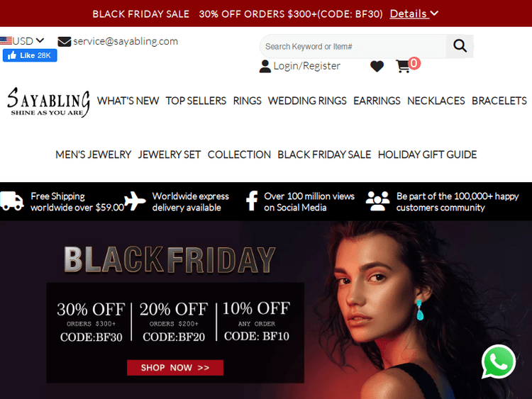Viewport: 532px width, 399px height.
Task: Open the wishlist heart icon
Action: tap(377, 66)
